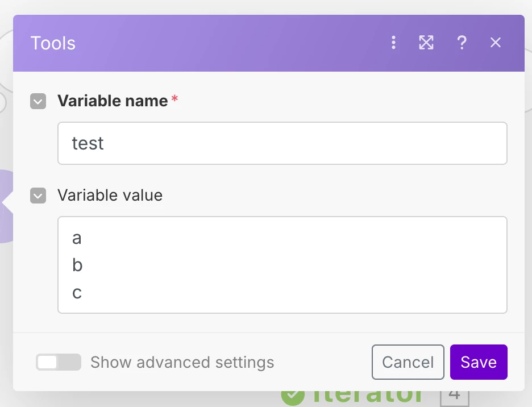Collapse the Variable value field chevron

[38, 196]
